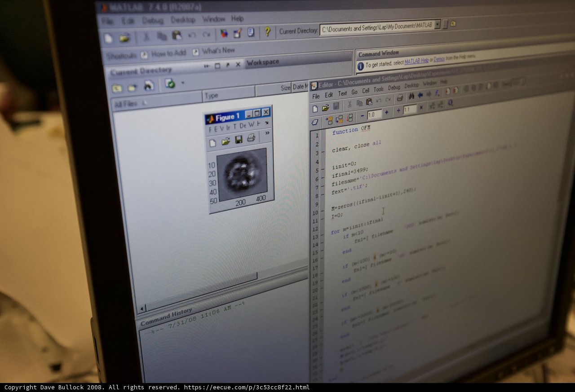Viewport: 575px width, 392px height.
Task: Create a new folder in Current Directory panel
Action: [x=132, y=87]
